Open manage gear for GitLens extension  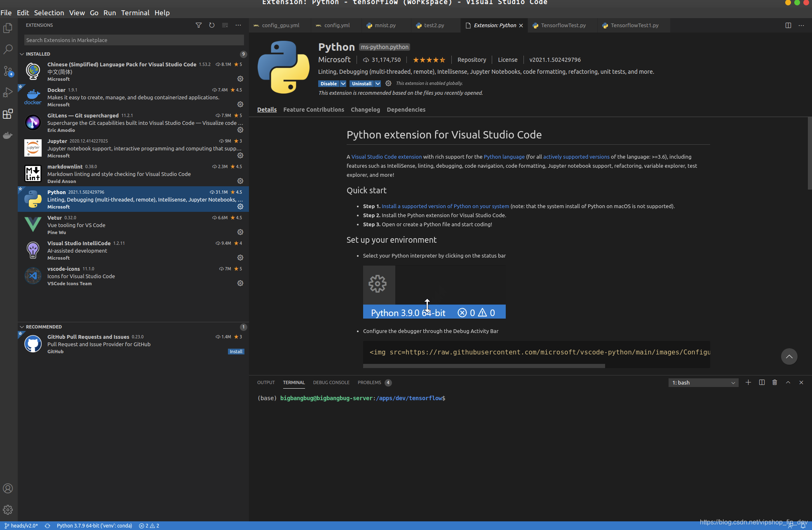pos(240,130)
